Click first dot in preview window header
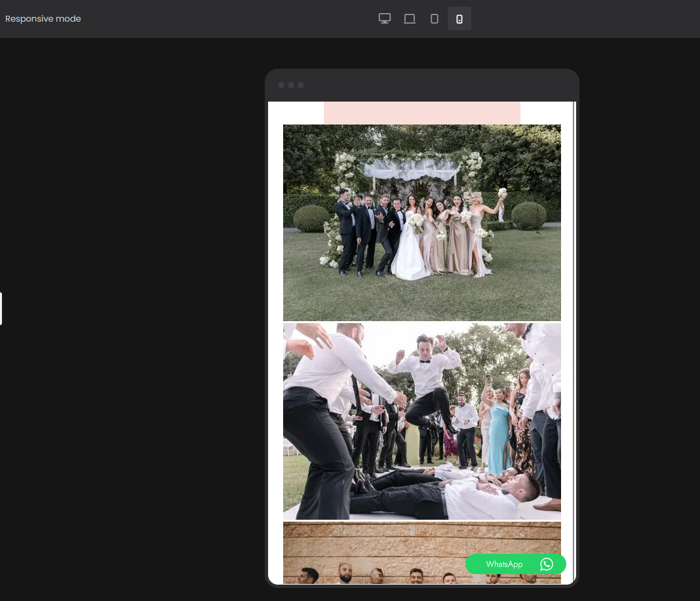This screenshot has height=601, width=700. (x=282, y=85)
